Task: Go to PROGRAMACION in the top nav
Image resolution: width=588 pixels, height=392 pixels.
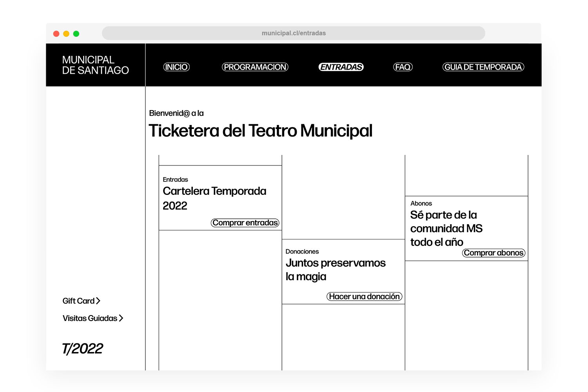Action: (x=255, y=67)
